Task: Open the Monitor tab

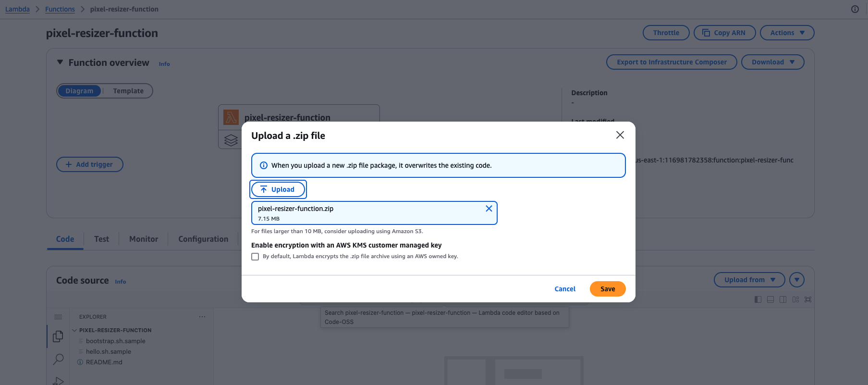Action: [144, 239]
